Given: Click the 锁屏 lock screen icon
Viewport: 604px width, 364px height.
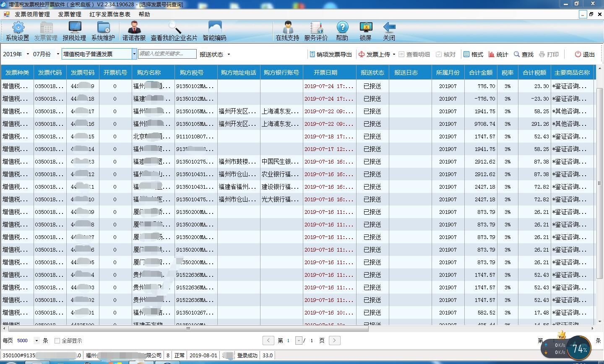Looking at the screenshot, I should point(366,31).
